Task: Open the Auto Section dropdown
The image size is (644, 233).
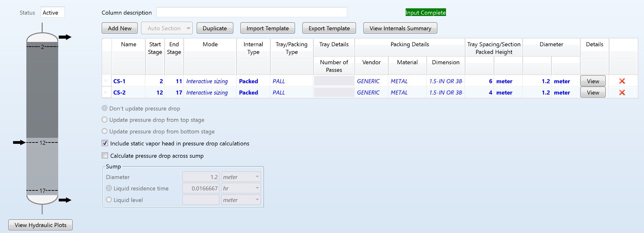Action: point(188,28)
